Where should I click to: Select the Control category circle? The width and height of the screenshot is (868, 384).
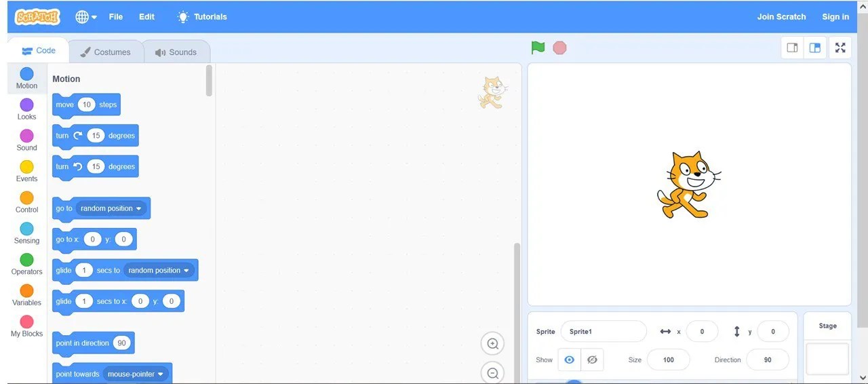point(26,197)
